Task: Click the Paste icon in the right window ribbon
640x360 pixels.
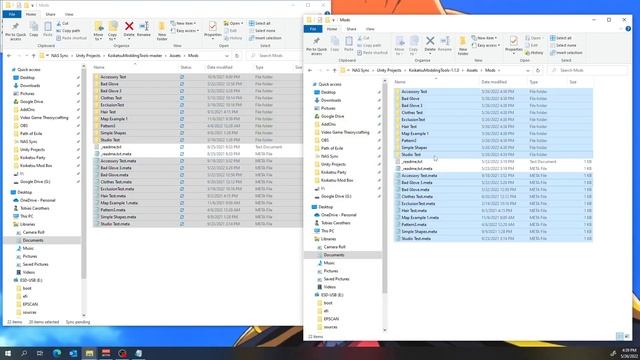Action: pos(349,44)
